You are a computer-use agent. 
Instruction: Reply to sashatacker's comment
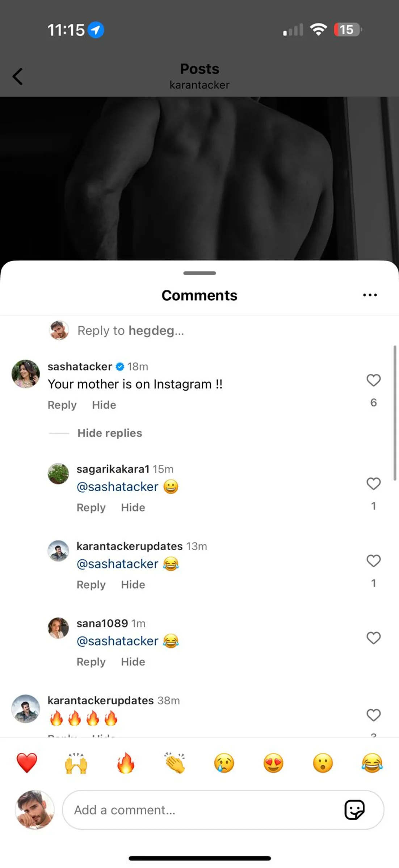[x=62, y=405]
